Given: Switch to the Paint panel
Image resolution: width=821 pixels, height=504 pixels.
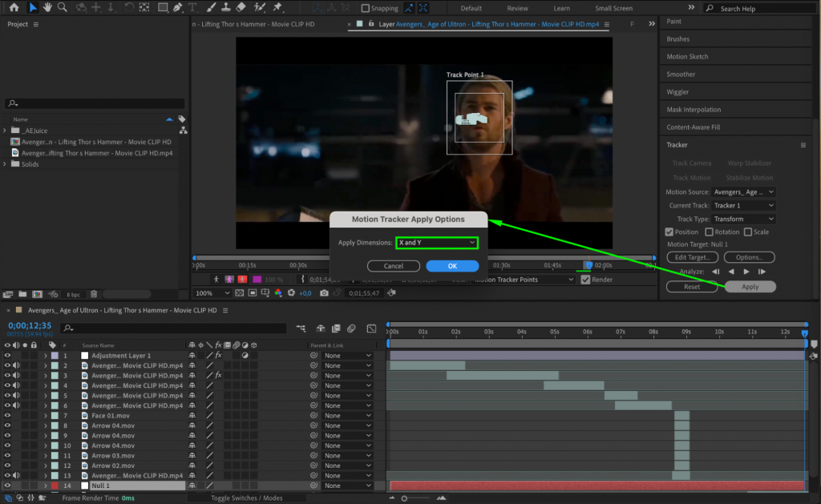Looking at the screenshot, I should [673, 21].
